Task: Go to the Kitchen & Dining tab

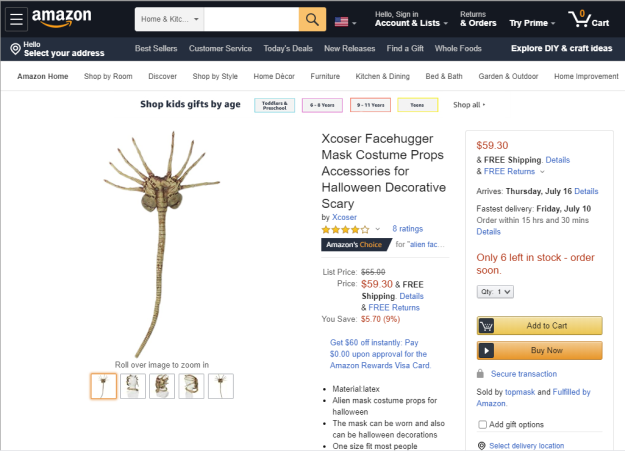Action: coord(382,76)
